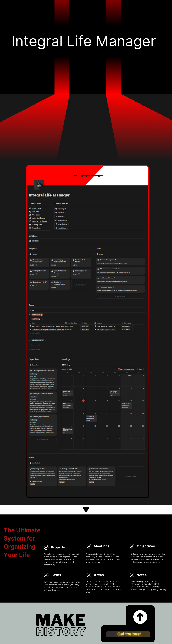
Task: Open the "Strengthening Connections." project card
Action: 39,263
